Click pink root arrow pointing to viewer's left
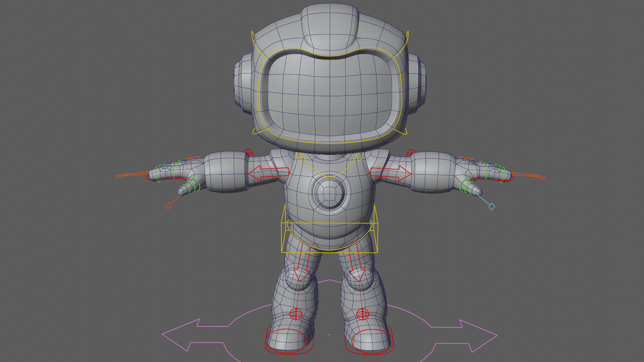Screen dimensions: 644x362 (195, 335)
